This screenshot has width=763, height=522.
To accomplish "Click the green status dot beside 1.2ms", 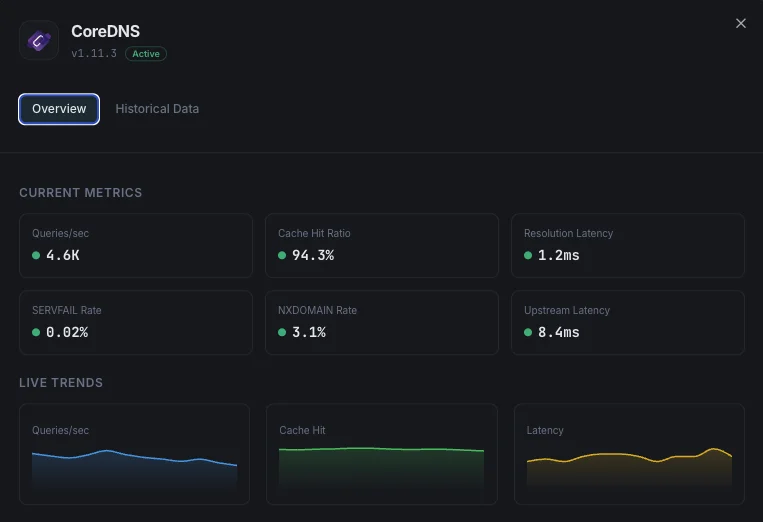I will (528, 255).
